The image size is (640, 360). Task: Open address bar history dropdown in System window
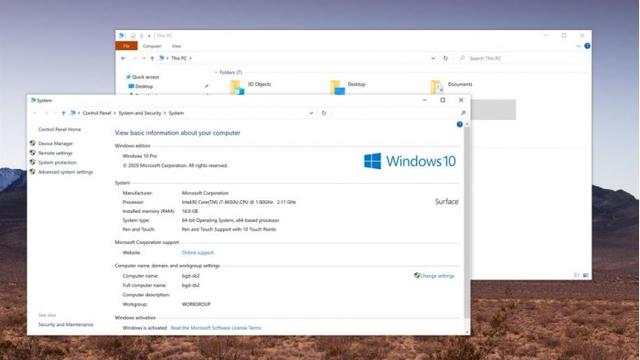311,113
